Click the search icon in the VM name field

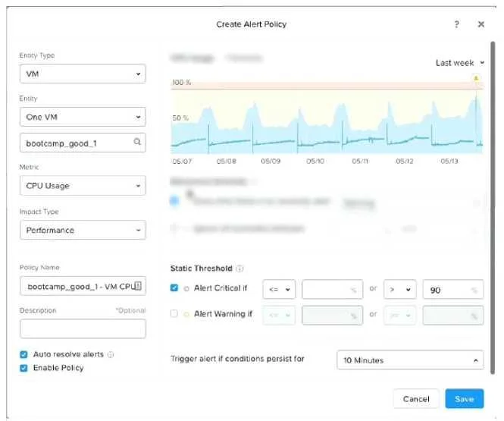[137, 142]
